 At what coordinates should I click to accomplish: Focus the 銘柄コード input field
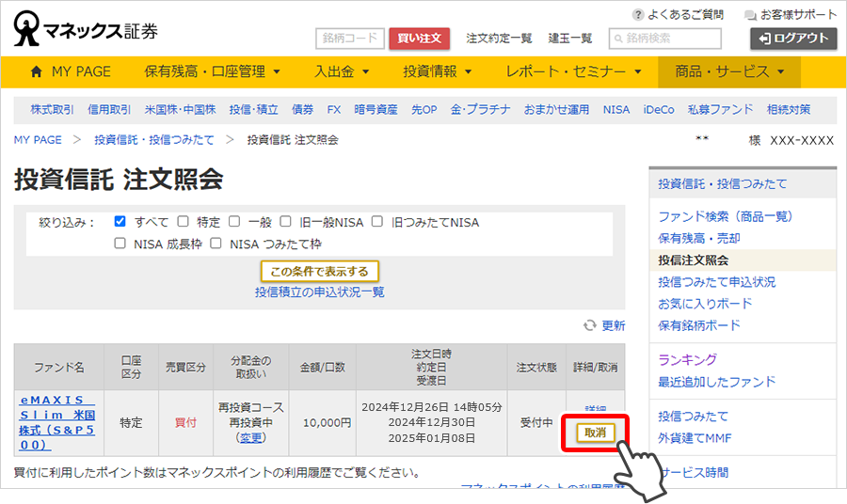(x=349, y=39)
